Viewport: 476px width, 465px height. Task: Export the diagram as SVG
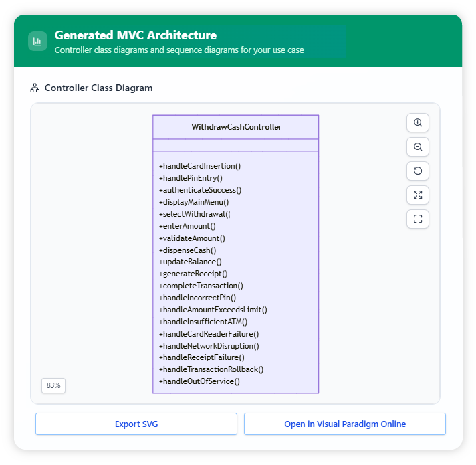pos(136,424)
